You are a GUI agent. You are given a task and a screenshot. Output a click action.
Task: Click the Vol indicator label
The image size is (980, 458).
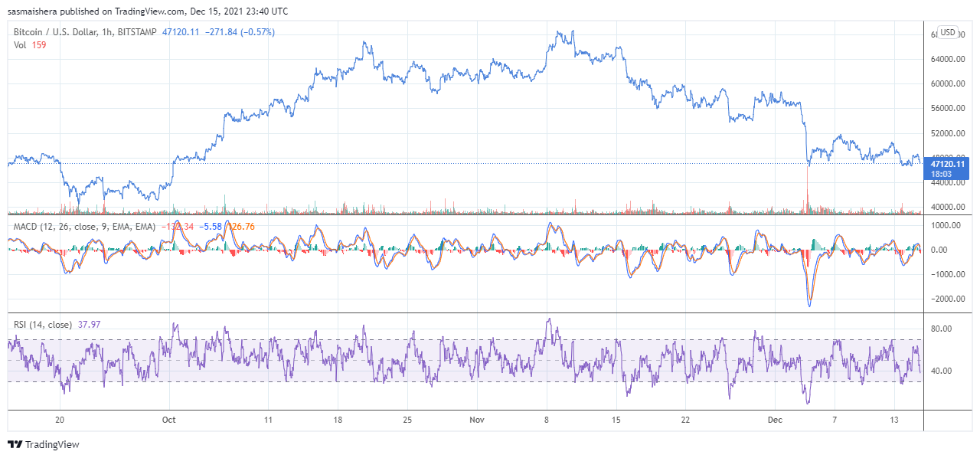pyautogui.click(x=20, y=45)
